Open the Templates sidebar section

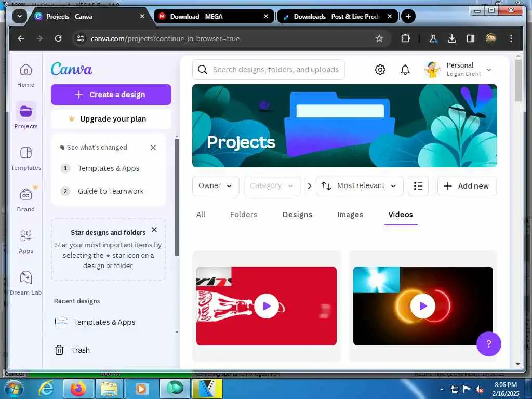pos(26,158)
